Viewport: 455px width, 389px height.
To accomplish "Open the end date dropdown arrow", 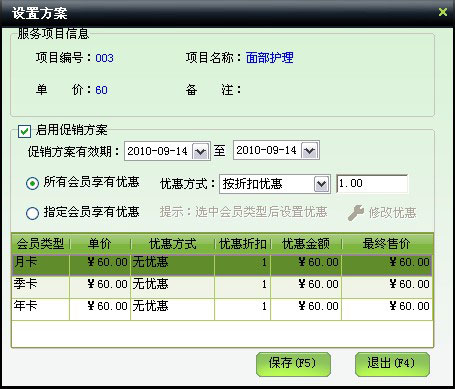I will [310, 151].
